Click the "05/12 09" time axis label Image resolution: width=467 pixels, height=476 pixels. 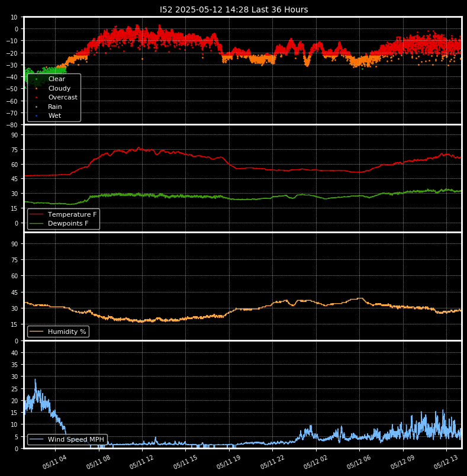pyautogui.click(x=402, y=462)
